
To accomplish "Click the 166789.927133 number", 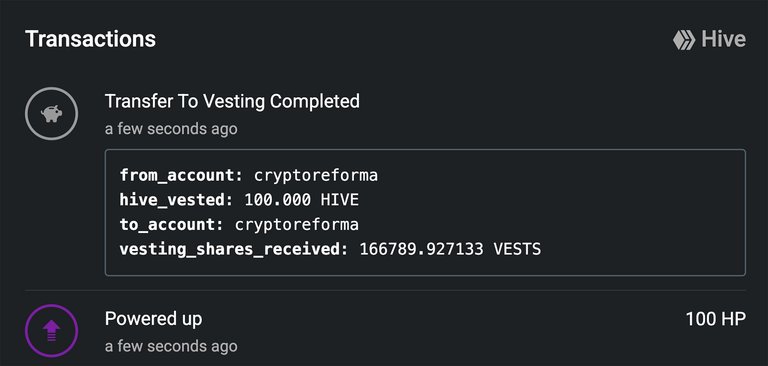I will [x=421, y=249].
